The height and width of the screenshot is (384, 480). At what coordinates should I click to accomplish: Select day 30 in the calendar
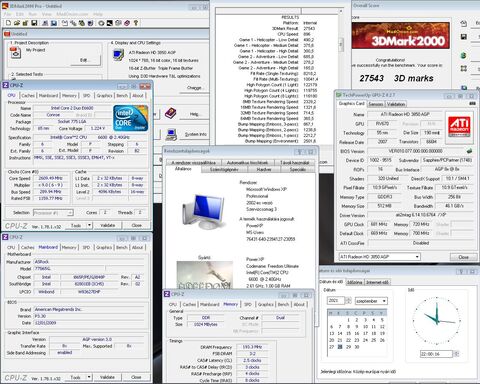357,347
